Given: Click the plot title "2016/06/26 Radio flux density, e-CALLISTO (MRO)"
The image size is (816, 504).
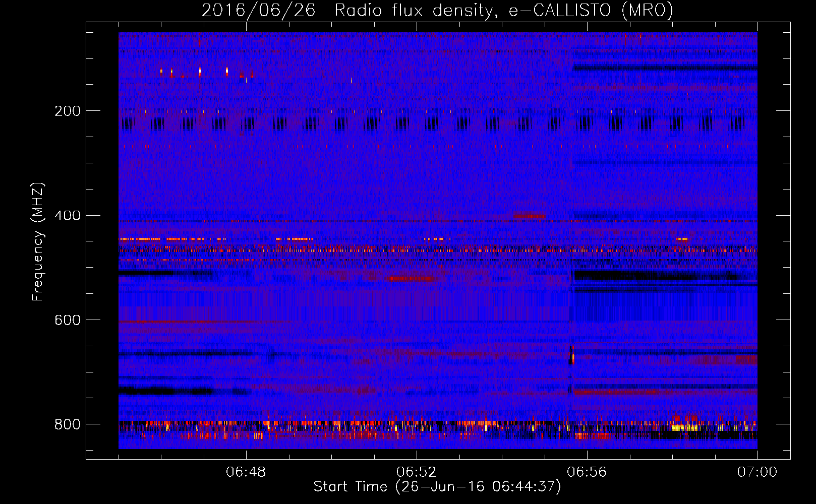Looking at the screenshot, I should point(437,10).
